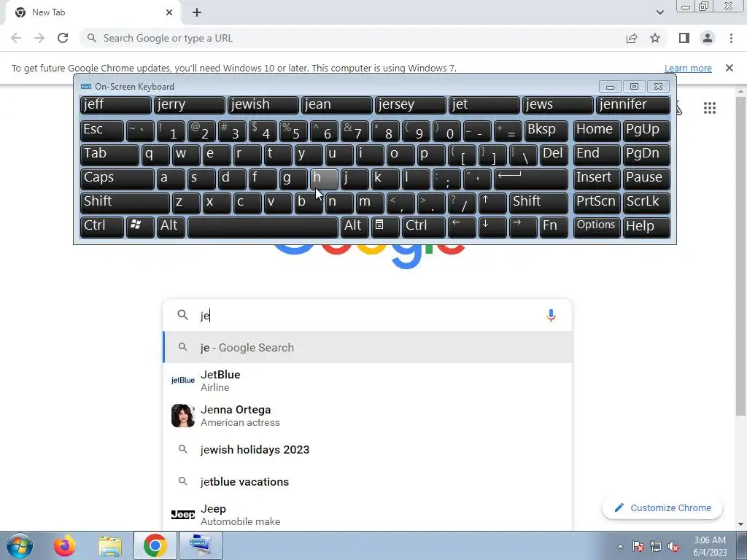
Task: Show hidden tray icons arrow
Action: [x=620, y=547]
